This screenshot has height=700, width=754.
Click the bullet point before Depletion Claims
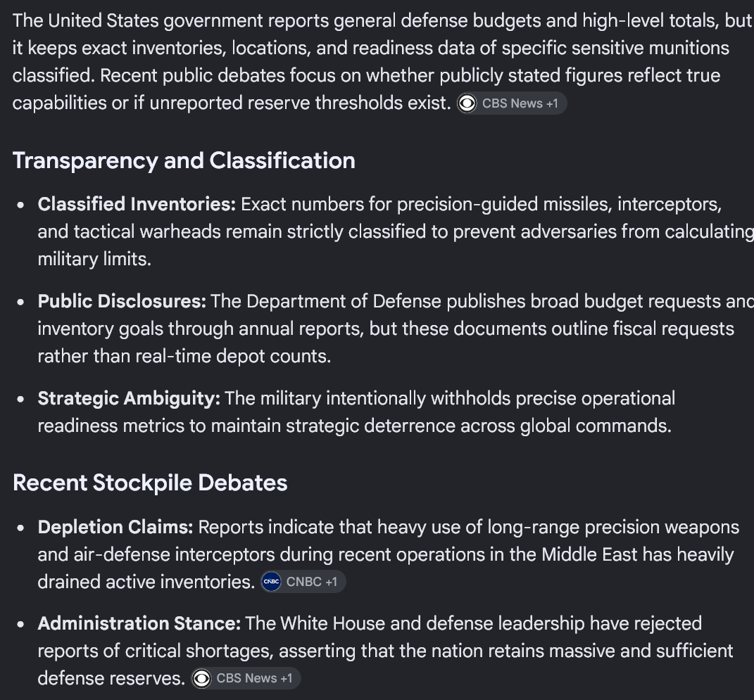coord(20,528)
